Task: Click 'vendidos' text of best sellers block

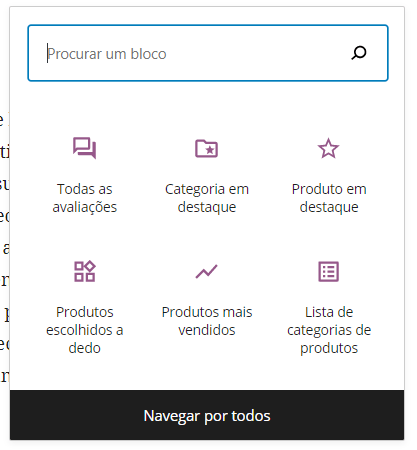Action: point(207,330)
